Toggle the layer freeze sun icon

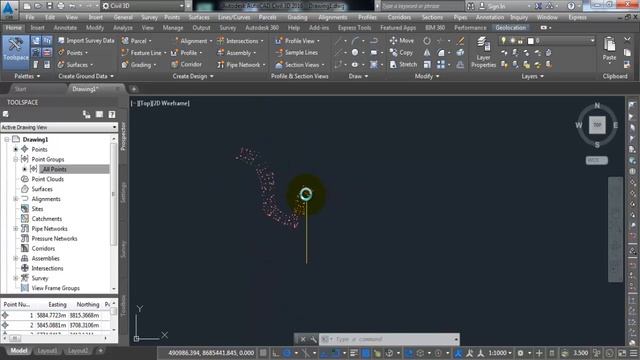click(x=512, y=40)
